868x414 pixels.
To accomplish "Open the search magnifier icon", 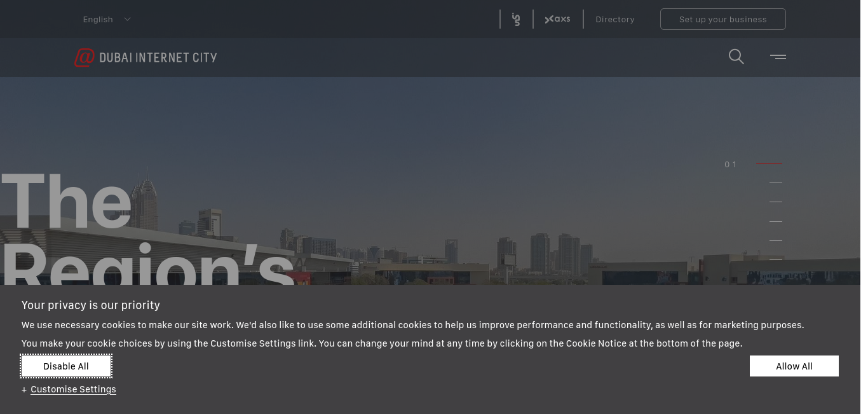I will (736, 57).
